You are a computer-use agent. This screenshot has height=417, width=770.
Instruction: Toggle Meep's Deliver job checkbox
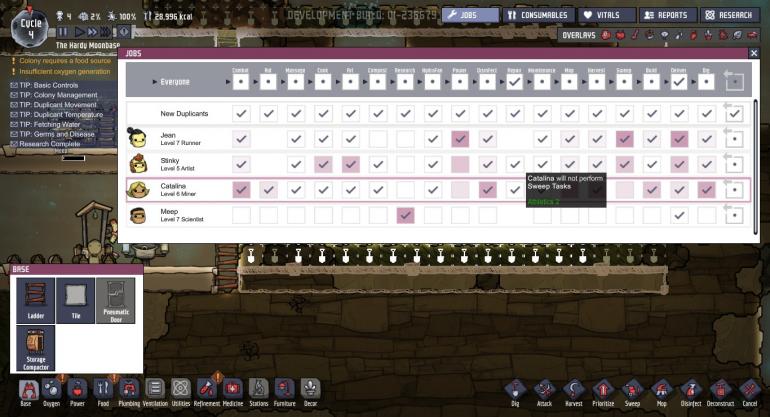pyautogui.click(x=679, y=215)
